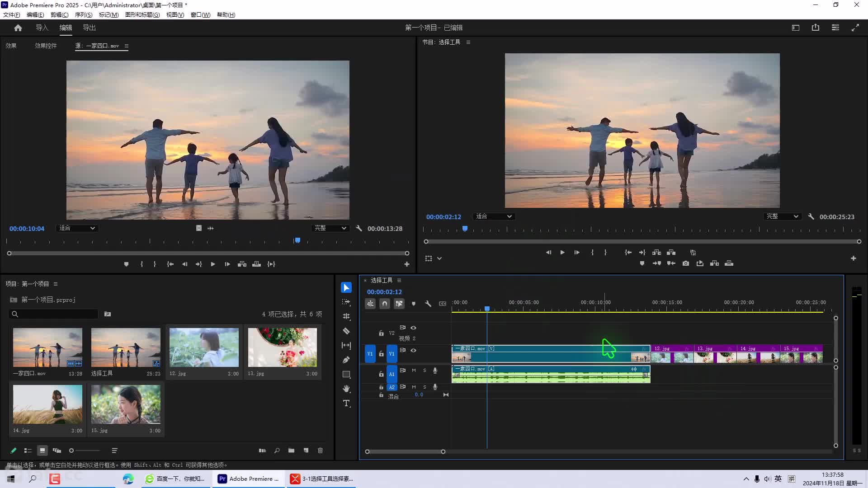This screenshot has width=868, height=488.
Task: Click the Source monitor play button
Action: pyautogui.click(x=213, y=264)
